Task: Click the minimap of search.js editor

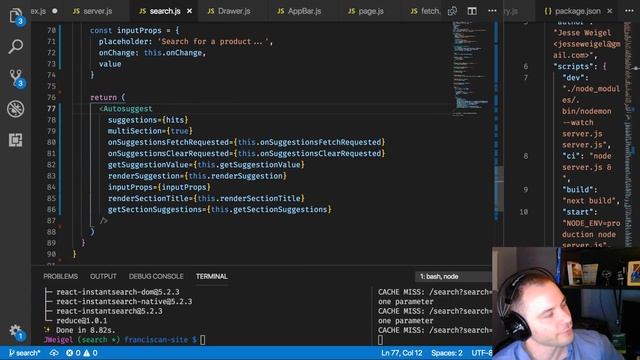Action: [471, 69]
